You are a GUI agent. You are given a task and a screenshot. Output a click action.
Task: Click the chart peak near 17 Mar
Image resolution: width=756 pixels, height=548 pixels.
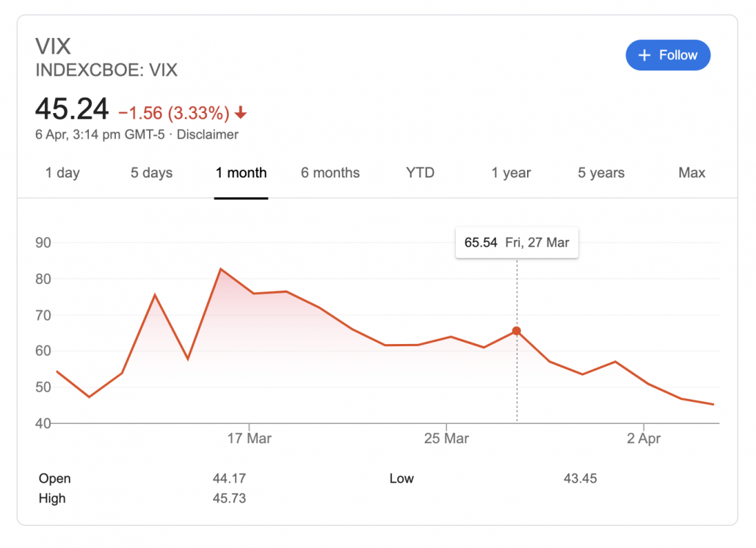tap(220, 269)
